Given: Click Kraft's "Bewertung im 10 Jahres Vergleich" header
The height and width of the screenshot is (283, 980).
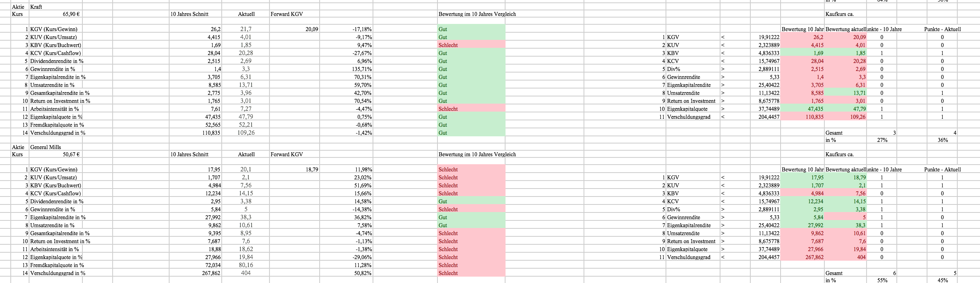Looking at the screenshot, I should (477, 14).
